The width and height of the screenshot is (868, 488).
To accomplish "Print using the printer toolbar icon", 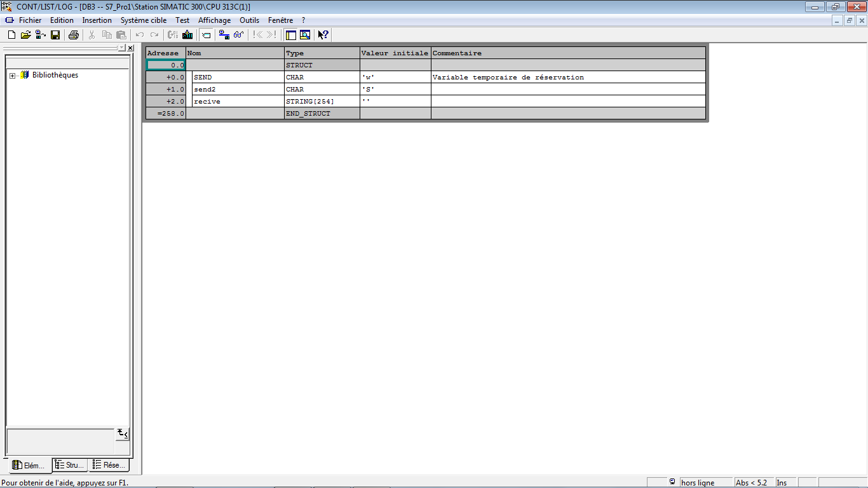I will (74, 35).
